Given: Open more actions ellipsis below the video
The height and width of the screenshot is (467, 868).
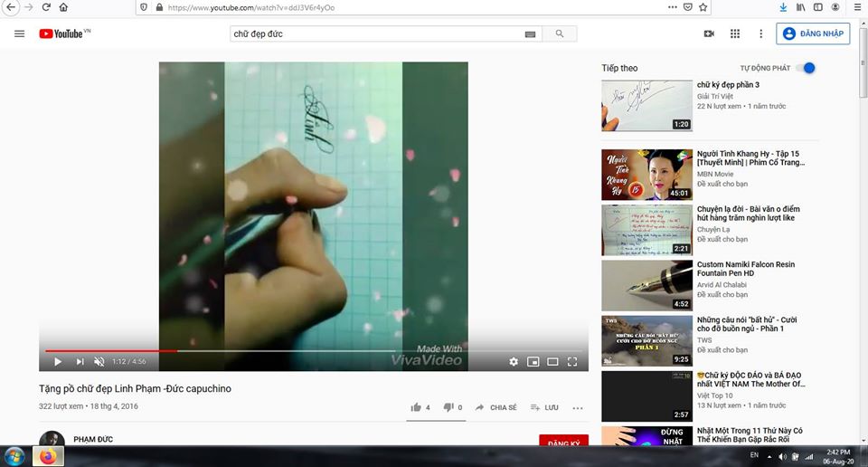Looking at the screenshot, I should point(578,408).
